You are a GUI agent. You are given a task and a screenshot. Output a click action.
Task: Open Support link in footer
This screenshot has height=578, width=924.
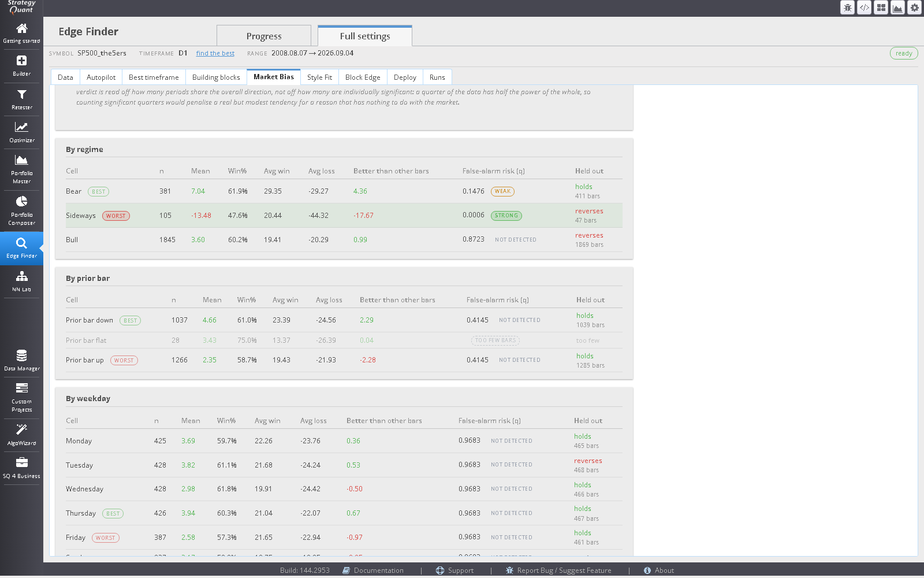[461, 570]
